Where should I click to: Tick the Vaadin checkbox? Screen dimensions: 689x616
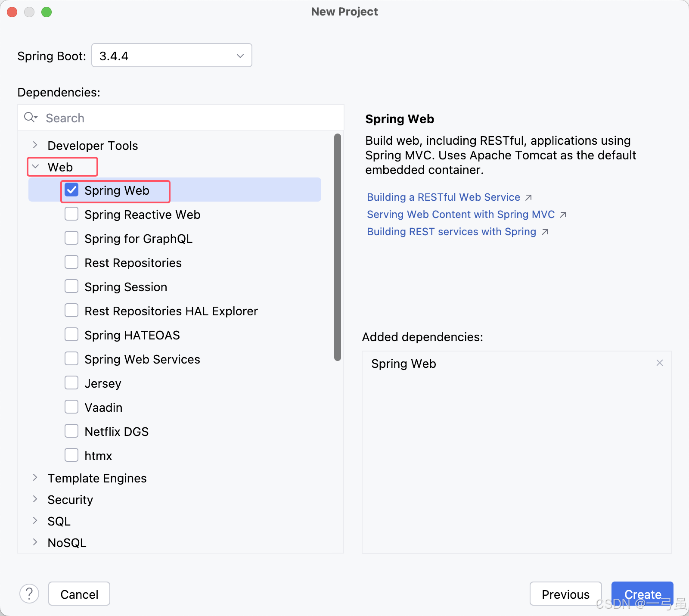(71, 407)
